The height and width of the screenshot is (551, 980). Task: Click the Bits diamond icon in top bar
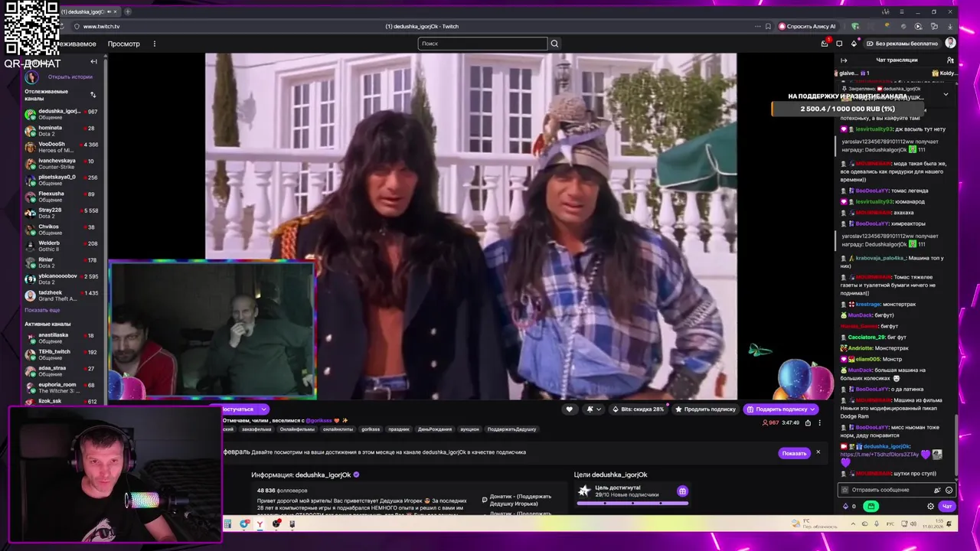(x=854, y=44)
